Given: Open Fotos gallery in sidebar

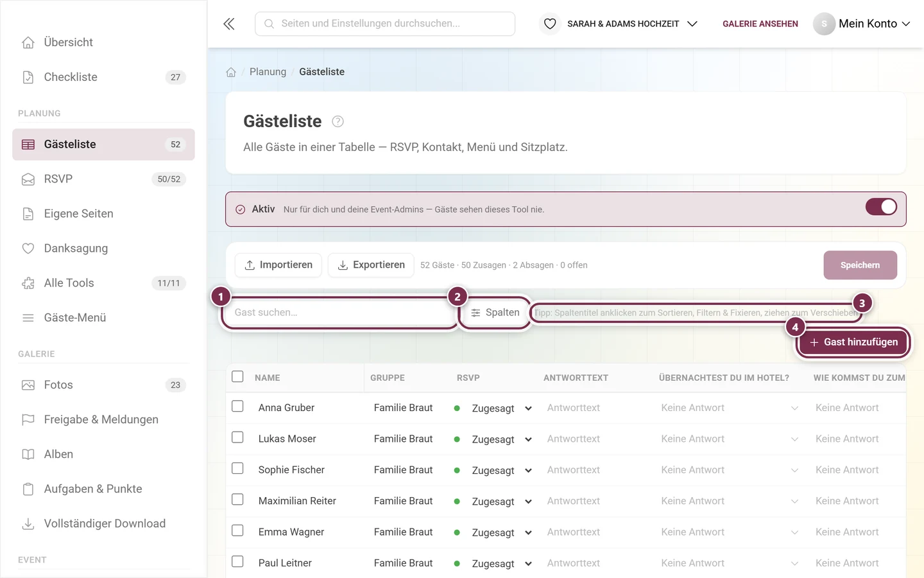Looking at the screenshot, I should pyautogui.click(x=103, y=385).
